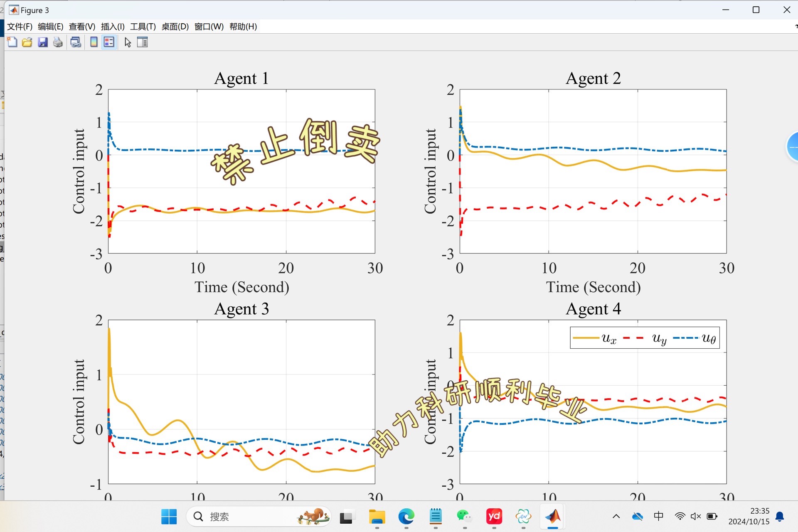Toggle the Insert Legend button off
The image size is (798, 532).
(x=109, y=42)
